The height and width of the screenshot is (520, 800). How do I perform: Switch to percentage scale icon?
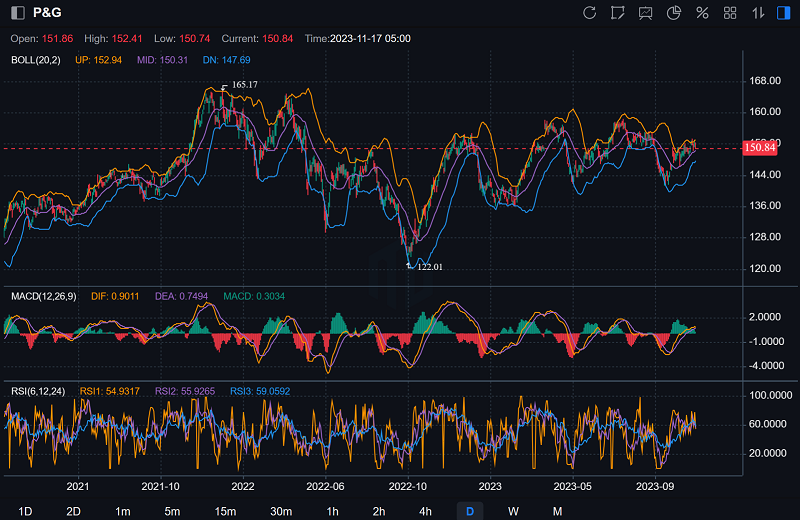click(x=702, y=13)
